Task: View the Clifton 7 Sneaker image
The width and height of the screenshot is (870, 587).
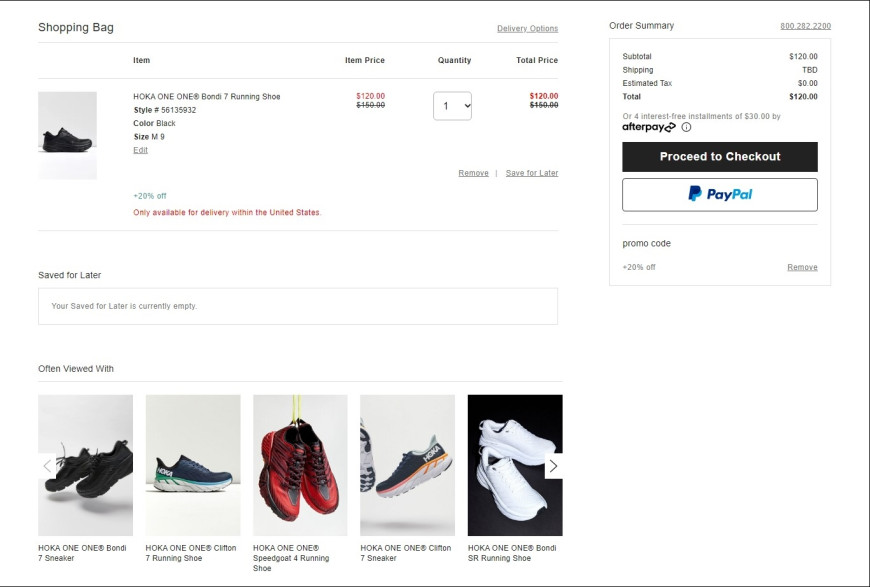Action: [x=407, y=465]
